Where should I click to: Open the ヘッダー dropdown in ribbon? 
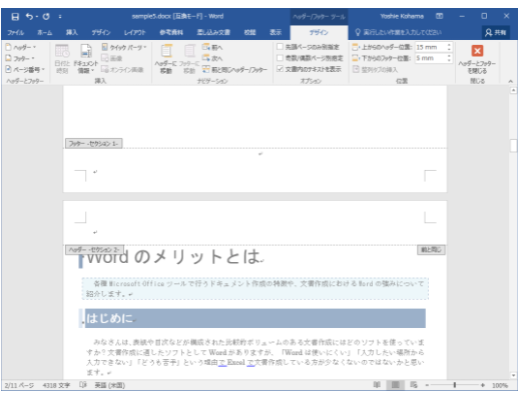tap(21, 47)
